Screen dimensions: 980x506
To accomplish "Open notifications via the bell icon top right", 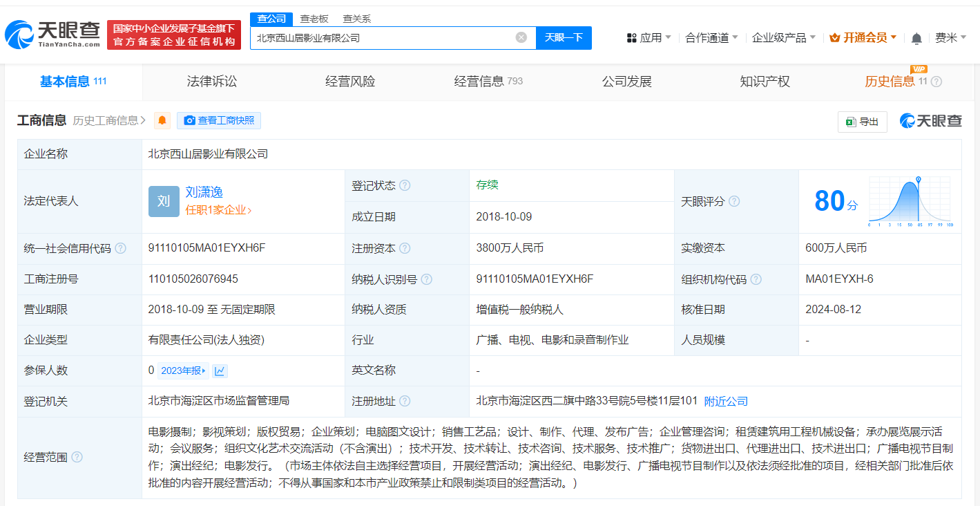I will 916,38.
